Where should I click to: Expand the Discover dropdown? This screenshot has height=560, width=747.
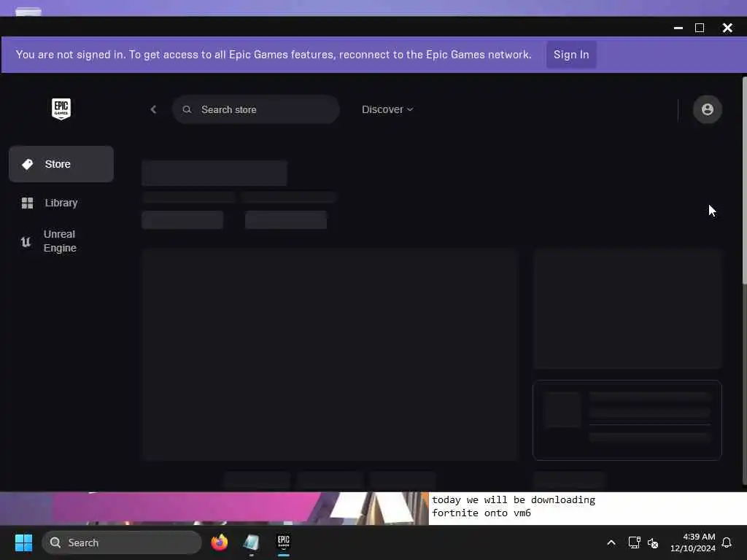[x=387, y=109]
